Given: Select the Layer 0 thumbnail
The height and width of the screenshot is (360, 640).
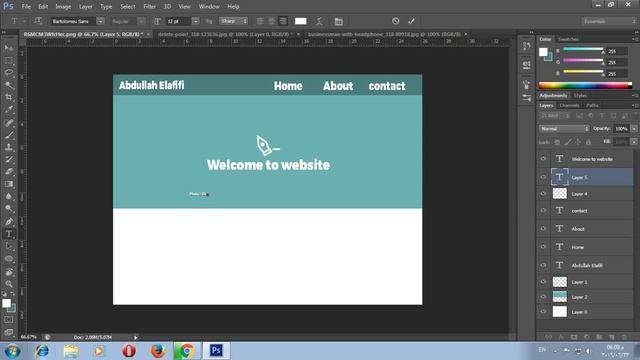Looking at the screenshot, I should coord(560,312).
